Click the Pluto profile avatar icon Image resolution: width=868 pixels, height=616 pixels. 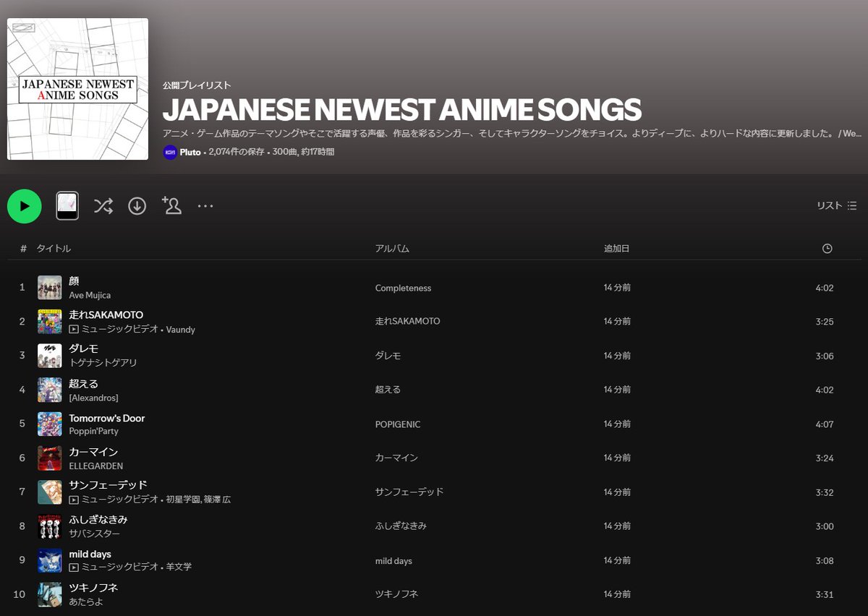(170, 153)
